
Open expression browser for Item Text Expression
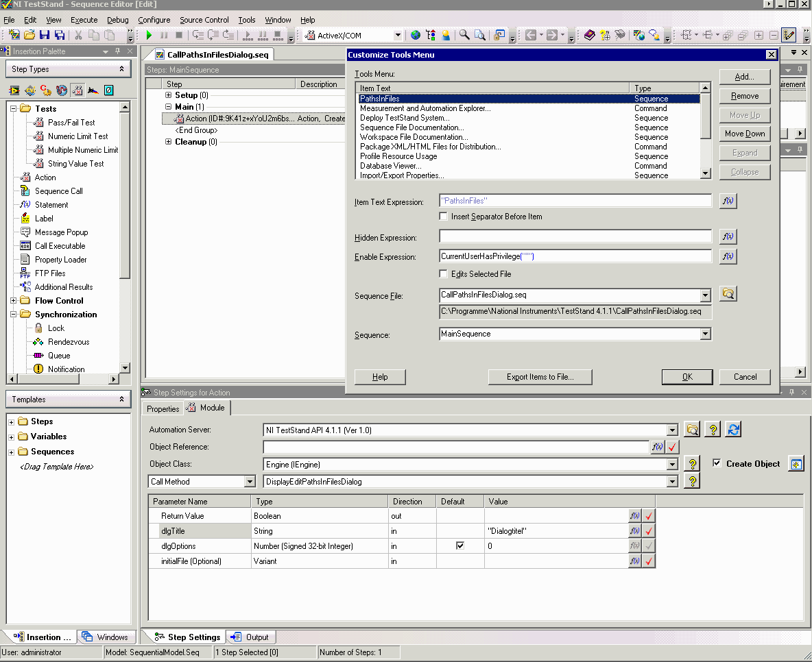click(x=728, y=201)
